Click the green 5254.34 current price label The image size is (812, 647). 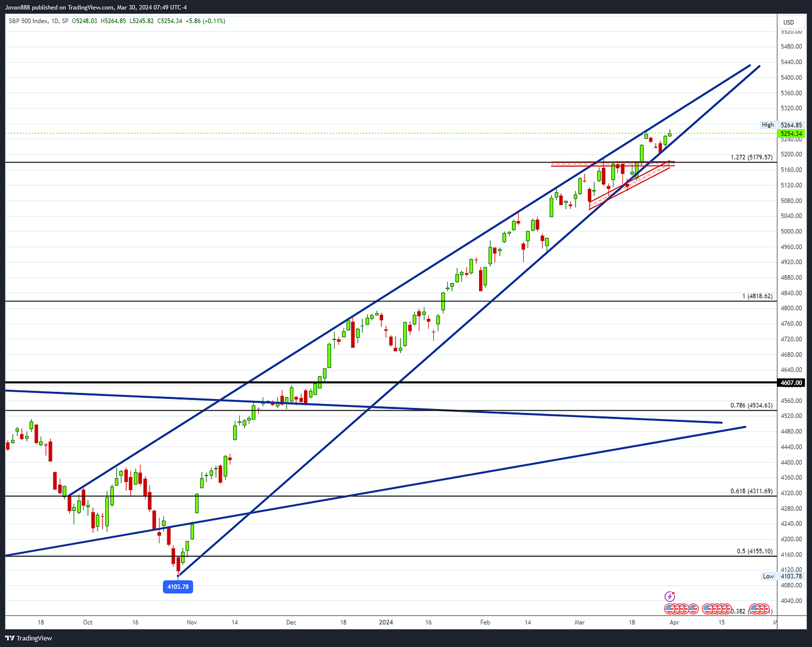point(791,134)
